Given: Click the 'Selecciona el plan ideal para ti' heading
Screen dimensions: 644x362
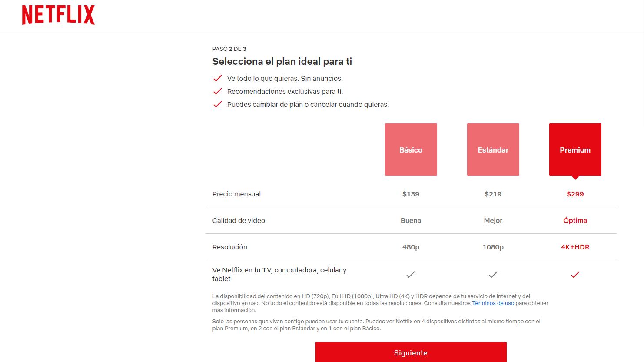Looking at the screenshot, I should pos(282,61).
